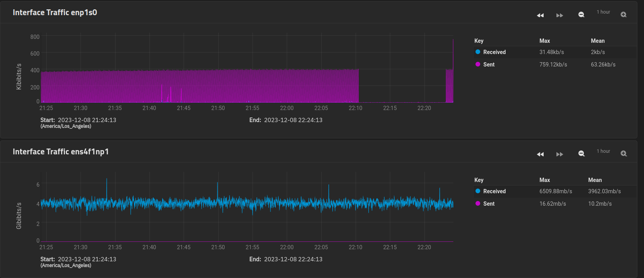Zoom out the enp1s0 traffic chart
The image size is (644, 278).
pyautogui.click(x=581, y=15)
